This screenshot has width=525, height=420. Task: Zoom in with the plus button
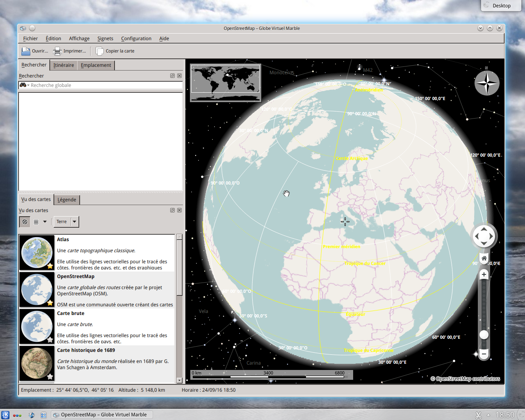(x=484, y=274)
